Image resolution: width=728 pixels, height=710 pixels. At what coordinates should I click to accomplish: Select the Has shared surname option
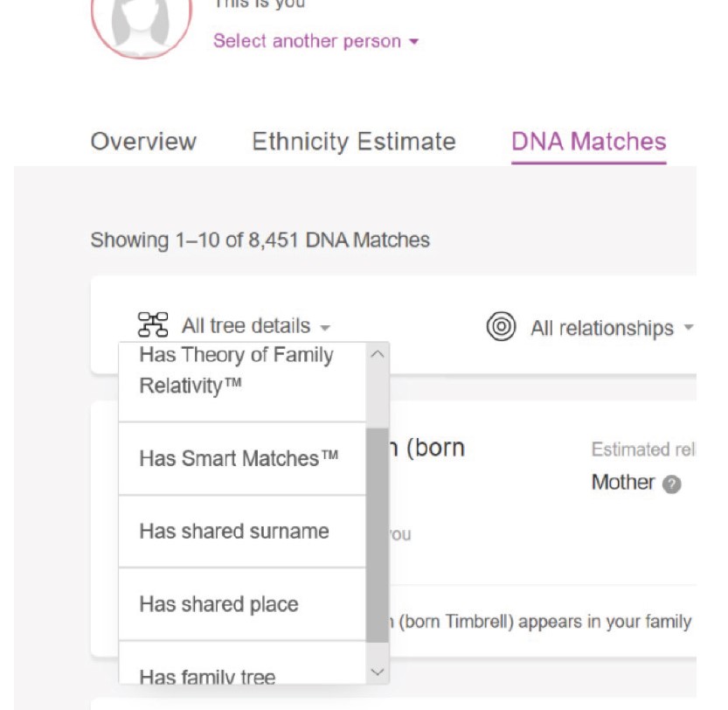234,531
